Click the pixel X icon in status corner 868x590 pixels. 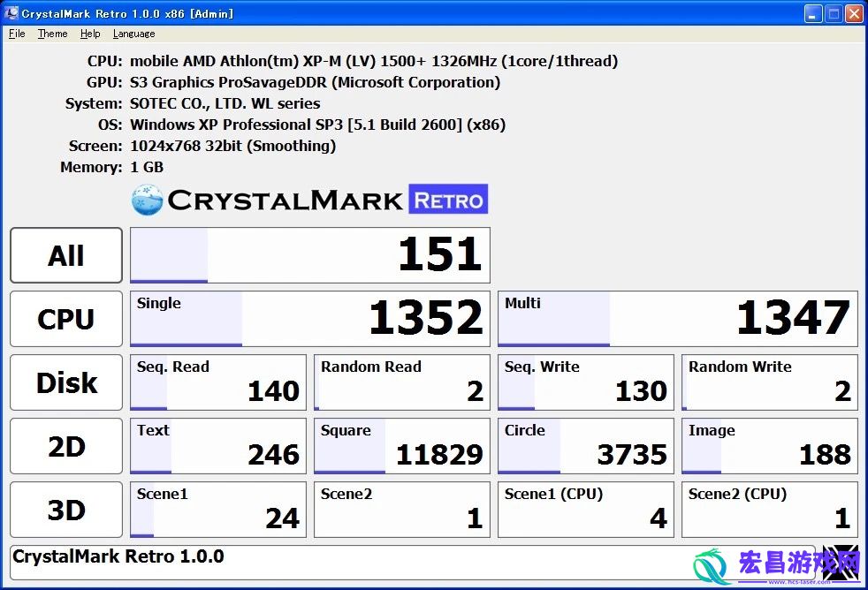842,563
